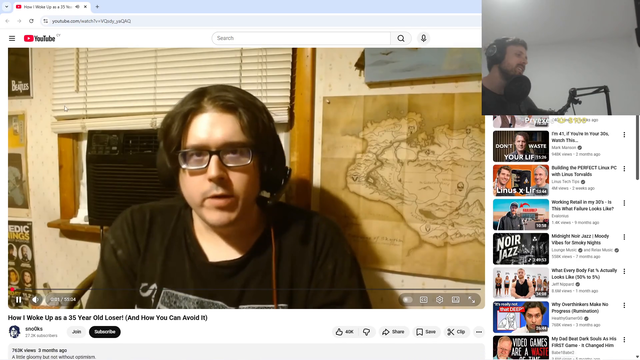The image size is (640, 360).
Task: Like the video (40K)
Action: [x=344, y=332]
